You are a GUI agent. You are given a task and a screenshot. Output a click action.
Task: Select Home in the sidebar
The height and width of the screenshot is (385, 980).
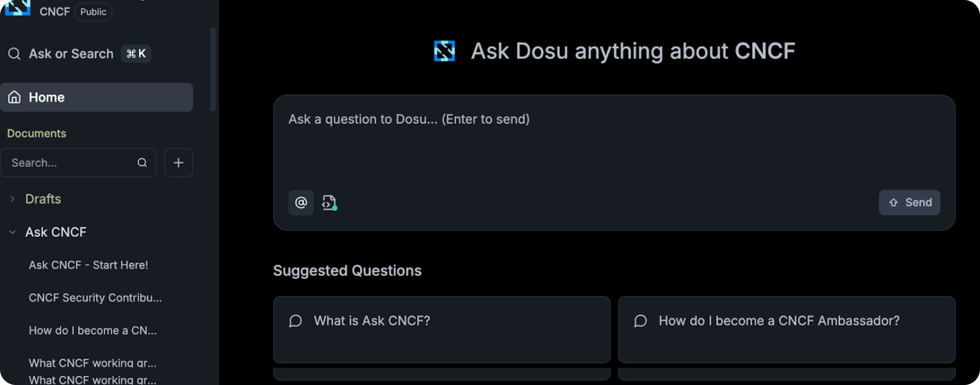[x=46, y=97]
